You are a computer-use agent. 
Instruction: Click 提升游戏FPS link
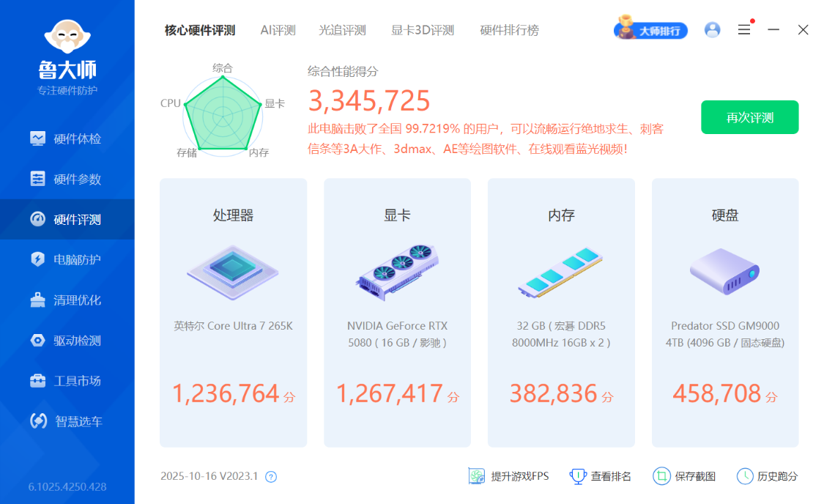pos(520,476)
